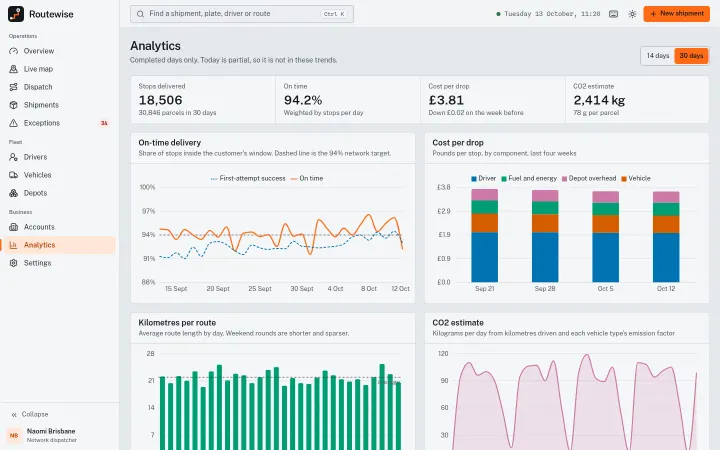Click the Routewise logo icon
Viewport: 720px width, 450px height.
[16, 14]
